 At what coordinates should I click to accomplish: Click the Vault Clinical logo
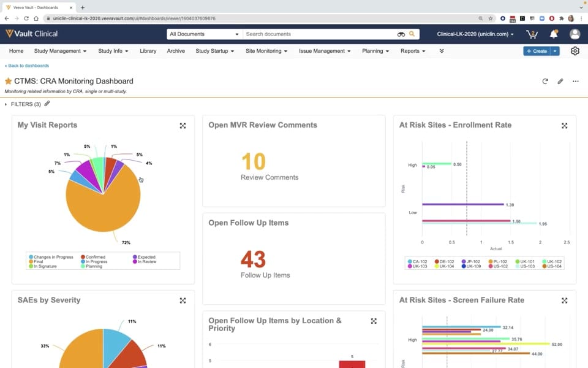32,34
